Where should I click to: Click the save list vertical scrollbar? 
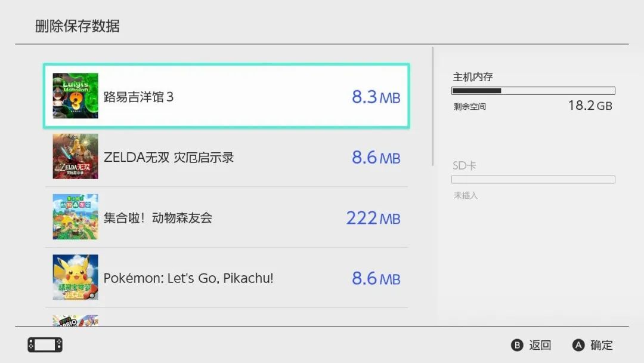432,106
